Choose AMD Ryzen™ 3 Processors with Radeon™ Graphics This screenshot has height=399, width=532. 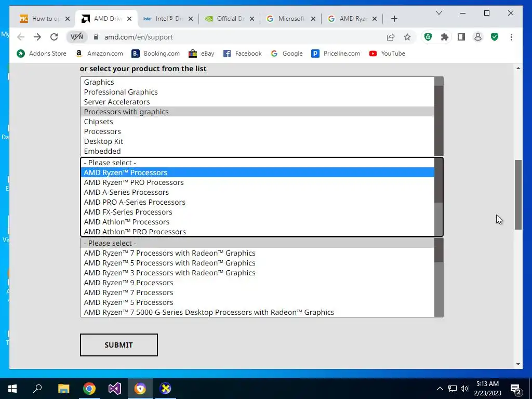257,273
